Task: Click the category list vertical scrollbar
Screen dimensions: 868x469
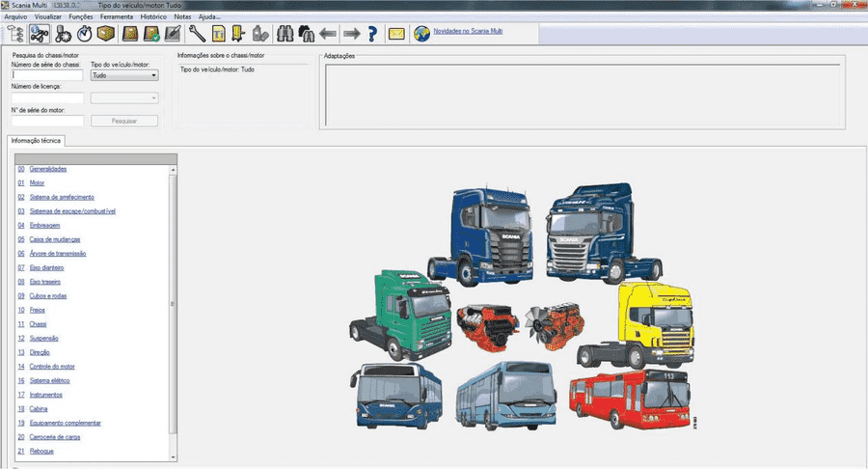Action: [174, 309]
